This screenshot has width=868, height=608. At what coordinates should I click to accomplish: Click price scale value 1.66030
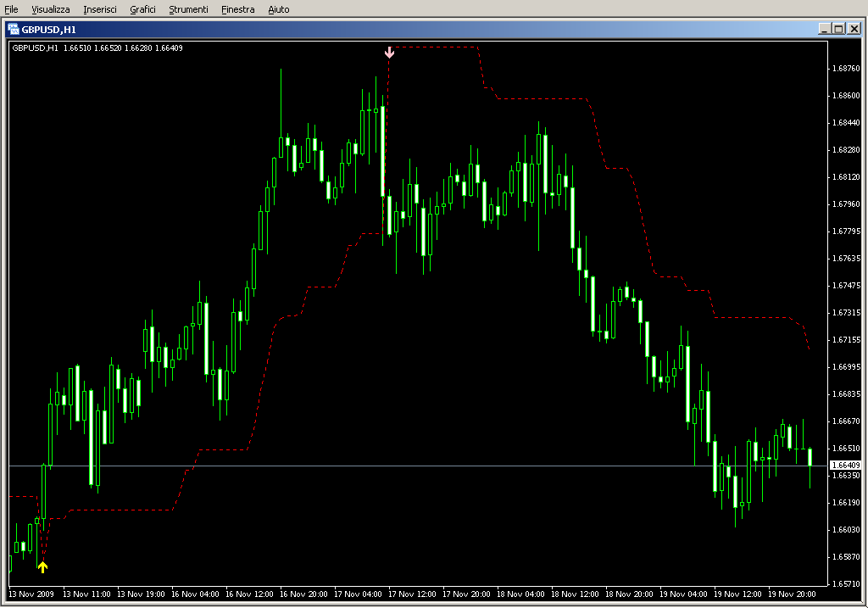point(847,529)
